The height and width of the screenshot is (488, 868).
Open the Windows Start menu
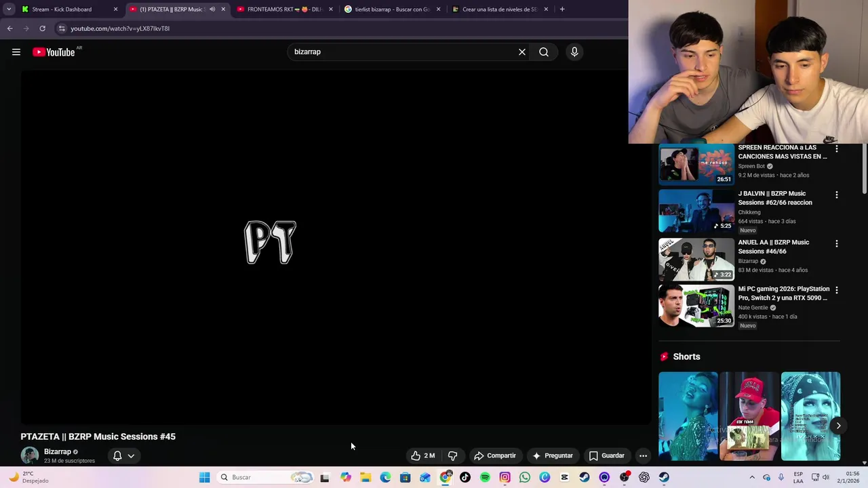[x=204, y=477]
